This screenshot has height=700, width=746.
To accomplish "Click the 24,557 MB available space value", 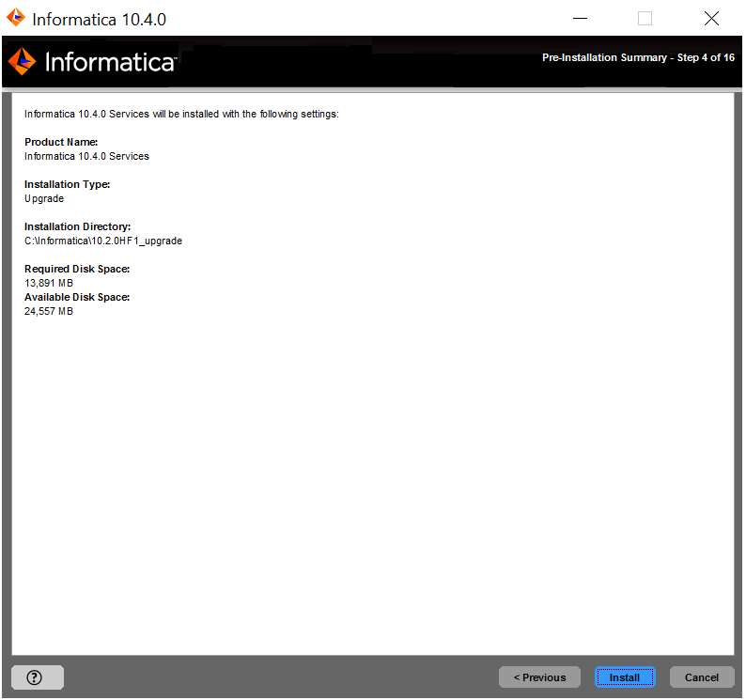I will pos(49,311).
